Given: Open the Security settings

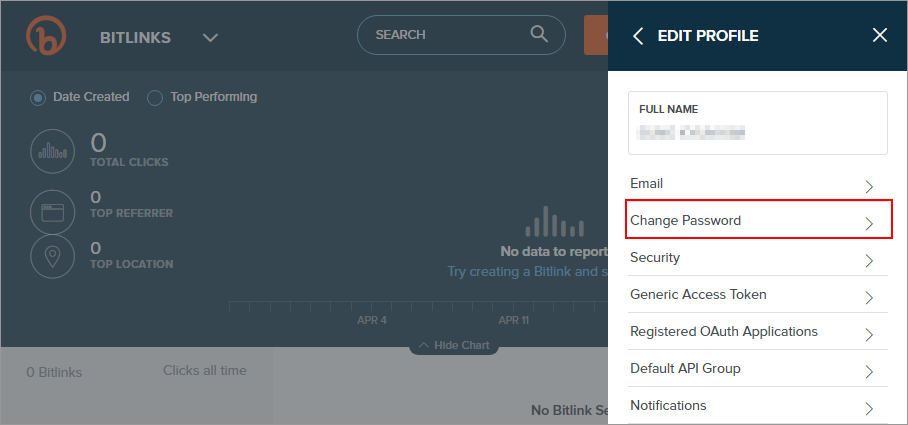Looking at the screenshot, I should tap(757, 258).
